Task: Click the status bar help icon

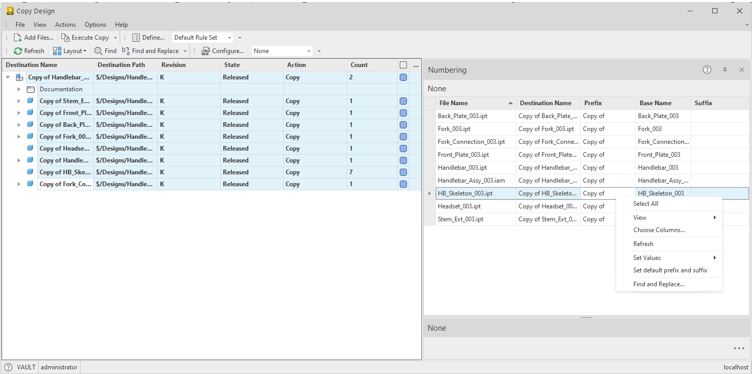Action: (x=8, y=367)
